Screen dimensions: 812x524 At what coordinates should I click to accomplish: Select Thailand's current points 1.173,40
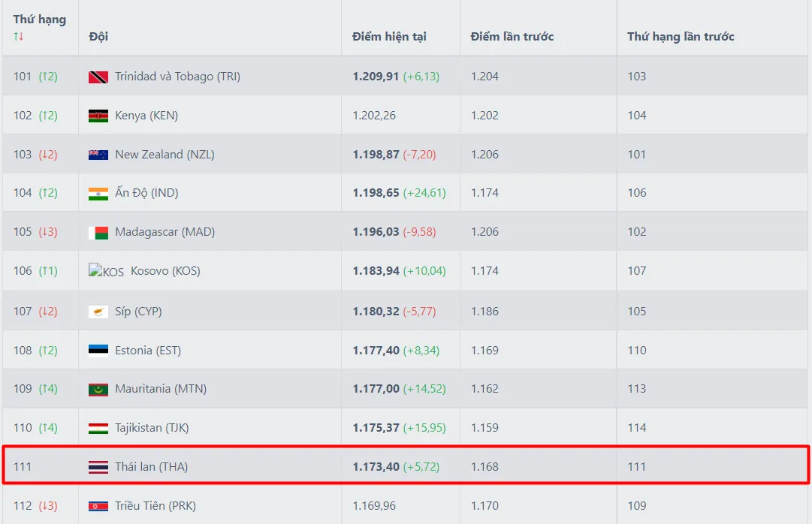(x=376, y=467)
